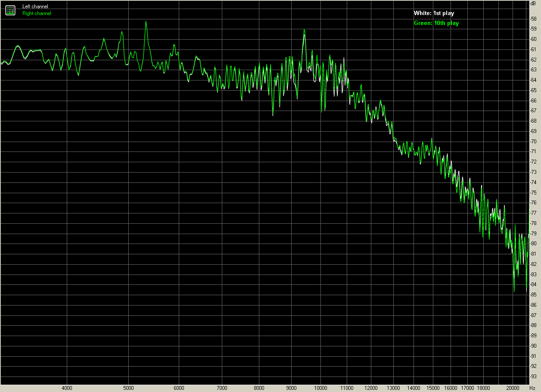Click the 20000 frequency axis label

coord(513,388)
